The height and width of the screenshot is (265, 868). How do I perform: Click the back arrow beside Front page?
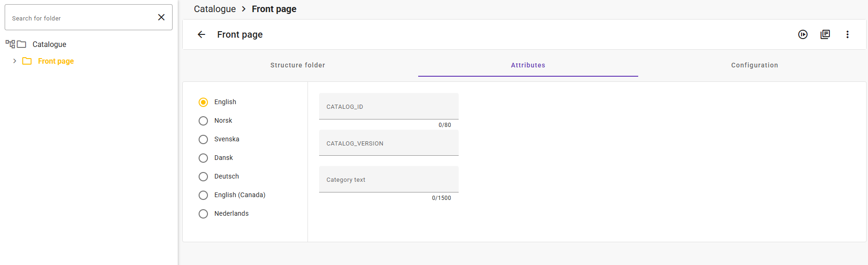(201, 34)
